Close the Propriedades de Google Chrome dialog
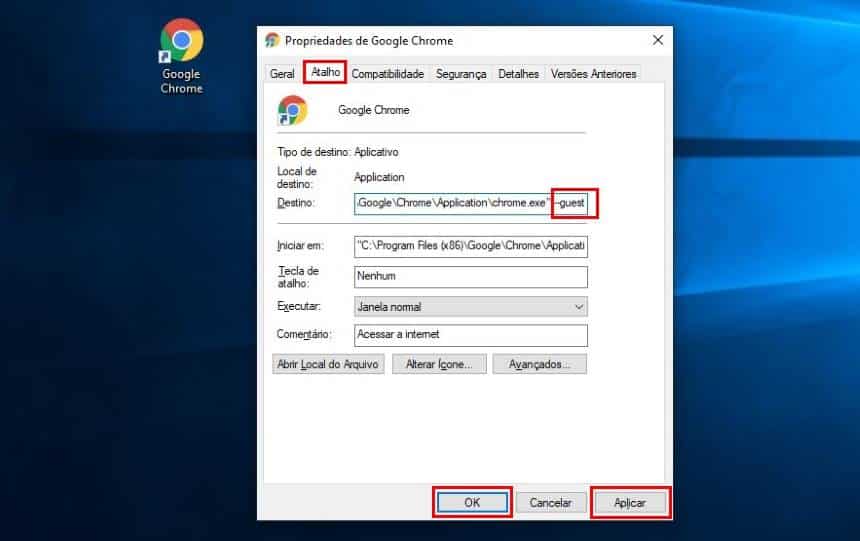The image size is (860, 541). (658, 40)
